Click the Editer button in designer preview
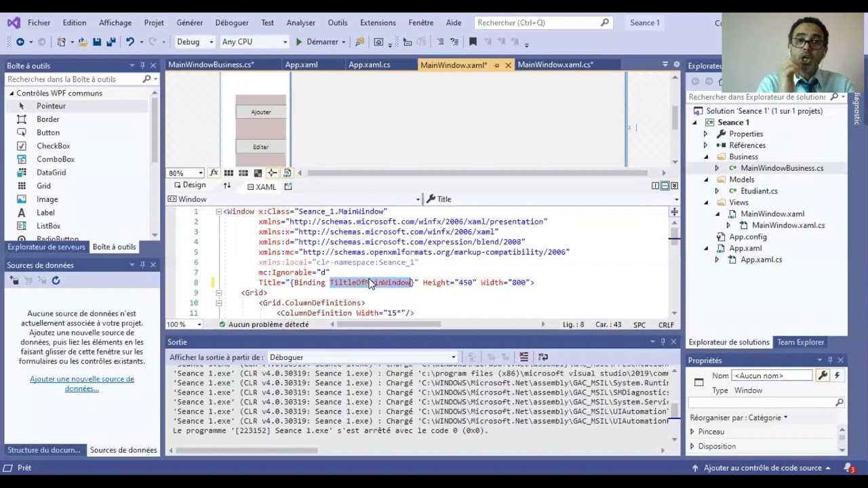The width and height of the screenshot is (868, 488). [x=261, y=147]
